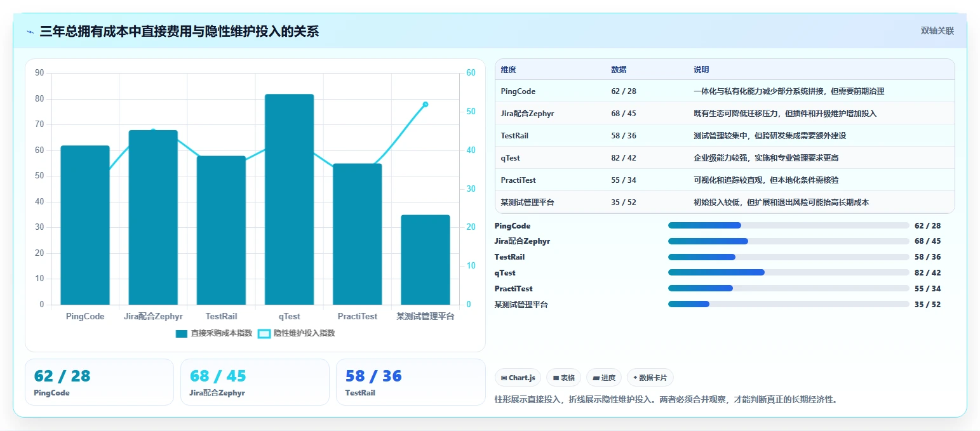980x431 pixels.
Task: Select the TestRail table row name
Action: tap(514, 136)
